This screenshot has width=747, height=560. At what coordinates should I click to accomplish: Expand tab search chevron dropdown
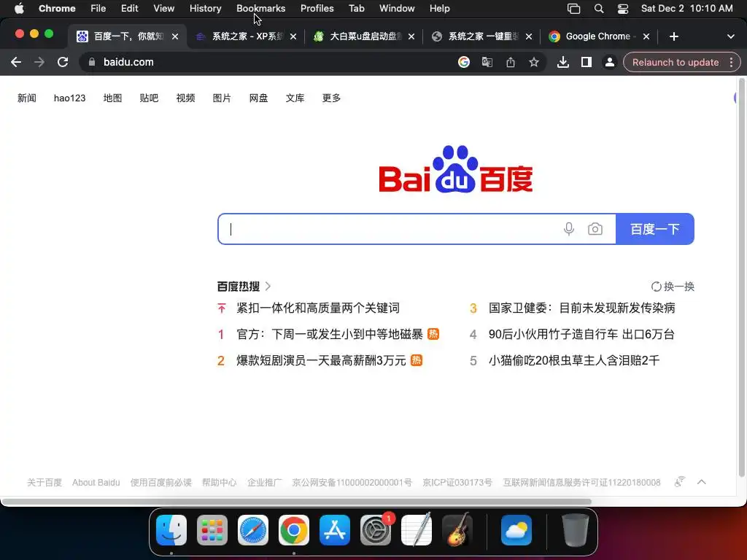[731, 36]
